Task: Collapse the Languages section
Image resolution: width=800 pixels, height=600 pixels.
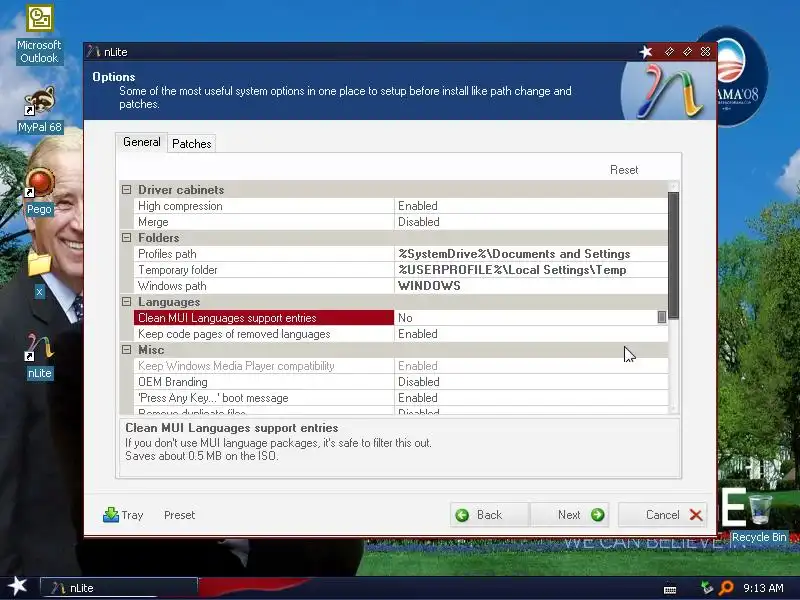Action: [127, 302]
